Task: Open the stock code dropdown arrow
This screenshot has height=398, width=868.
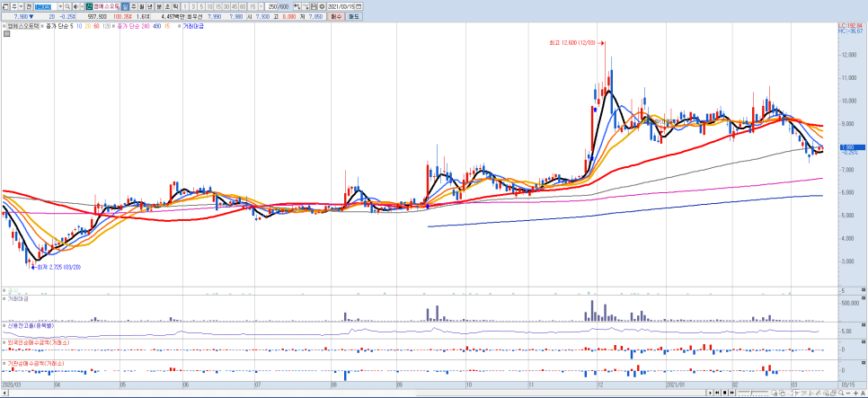Action: 59,6
